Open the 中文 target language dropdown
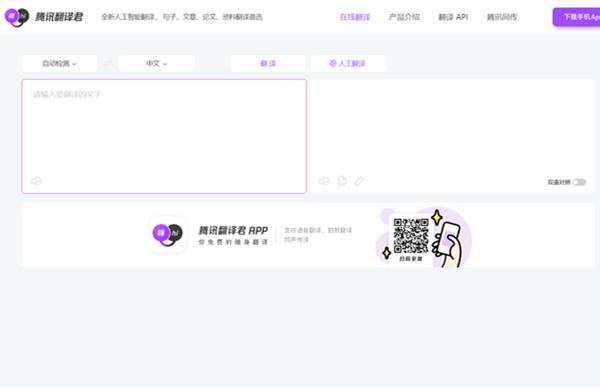This screenshot has height=388, width=600. click(157, 64)
